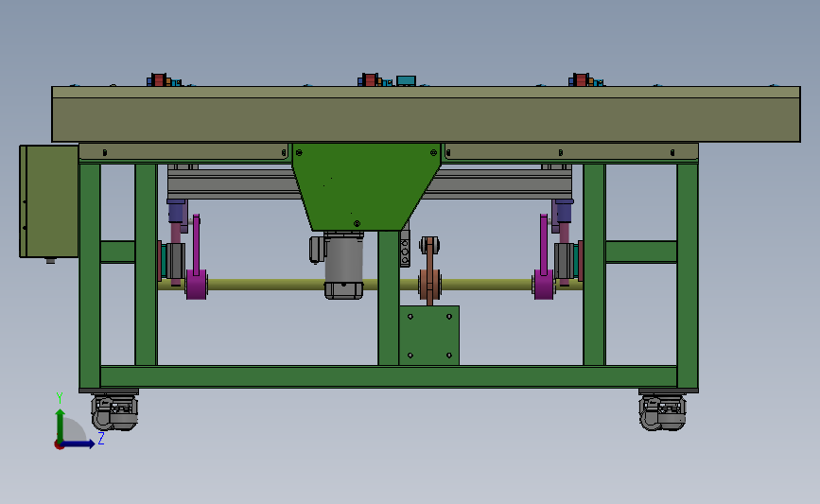This screenshot has height=504, width=820.
Task: Select the left red clamp on tabletop
Action: coord(159,80)
